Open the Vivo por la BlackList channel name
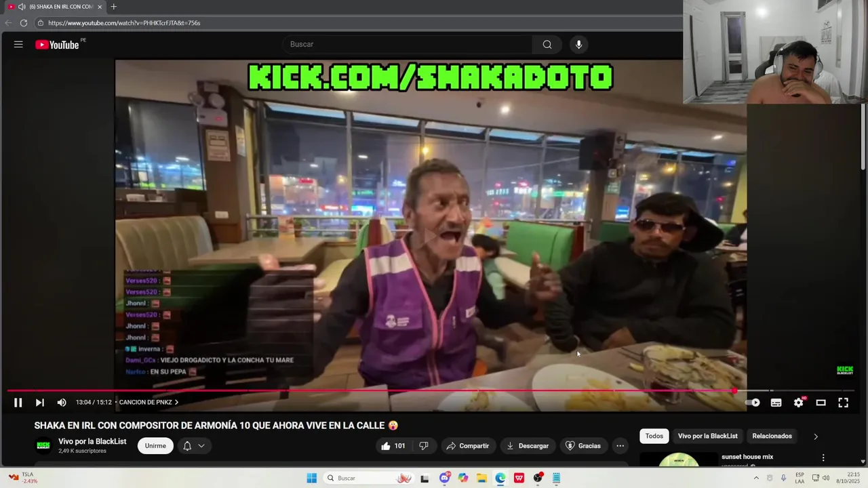 (92, 441)
